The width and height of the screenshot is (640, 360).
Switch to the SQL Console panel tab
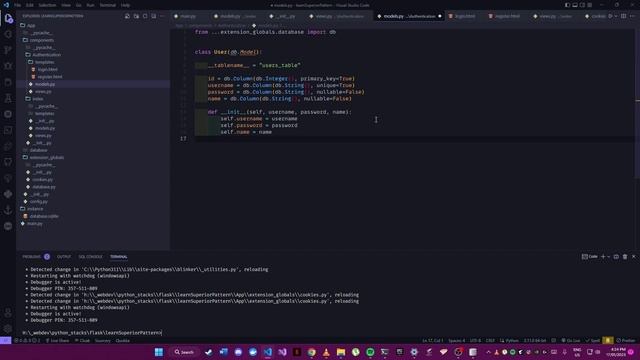pyautogui.click(x=90, y=257)
